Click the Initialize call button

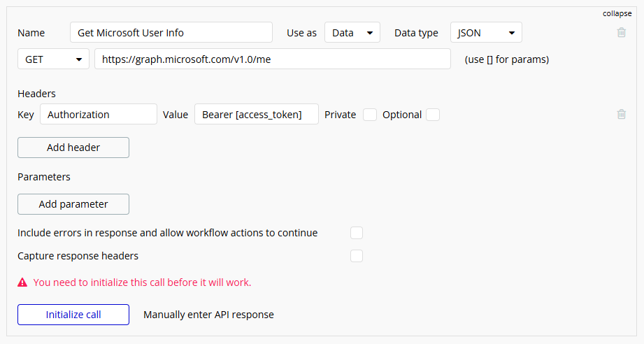click(73, 315)
